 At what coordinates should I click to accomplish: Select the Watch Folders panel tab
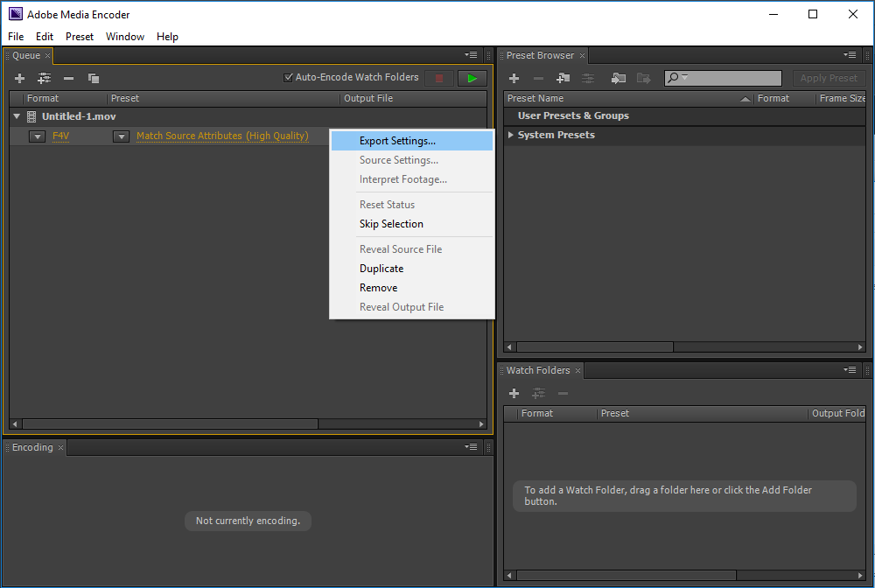pos(538,370)
